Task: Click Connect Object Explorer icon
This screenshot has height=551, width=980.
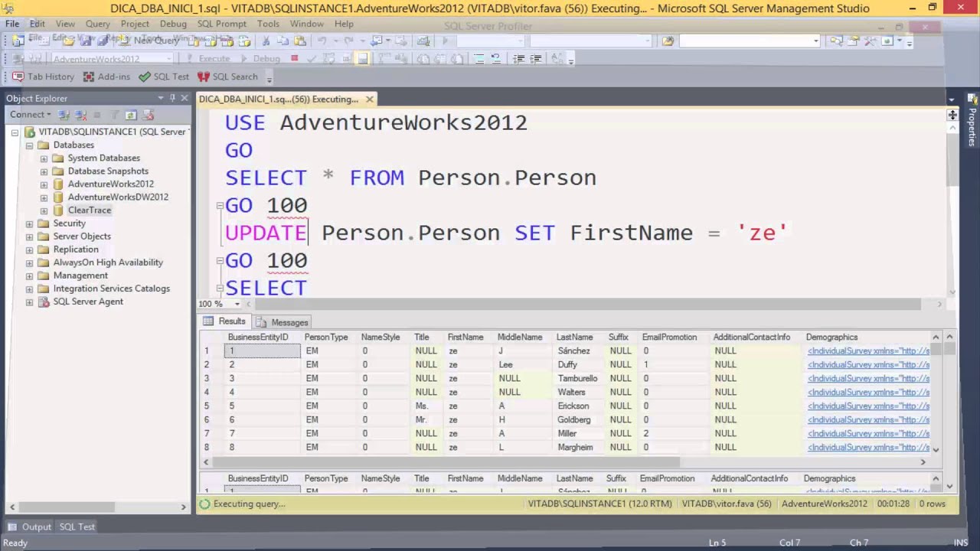Action: (x=64, y=115)
